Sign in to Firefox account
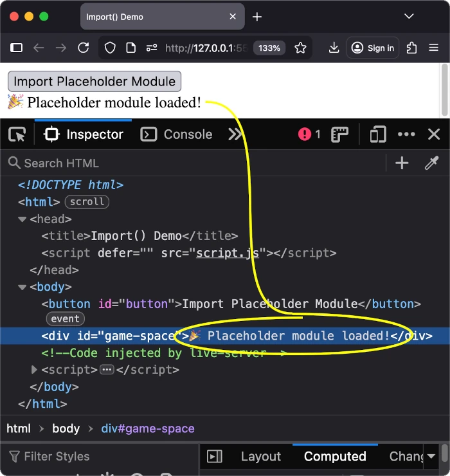This screenshot has height=476, width=450. click(373, 48)
